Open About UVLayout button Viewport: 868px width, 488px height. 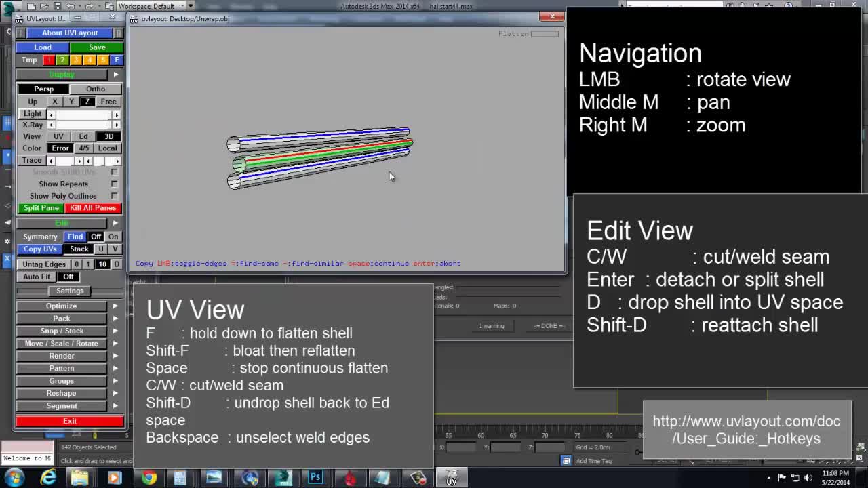(70, 33)
